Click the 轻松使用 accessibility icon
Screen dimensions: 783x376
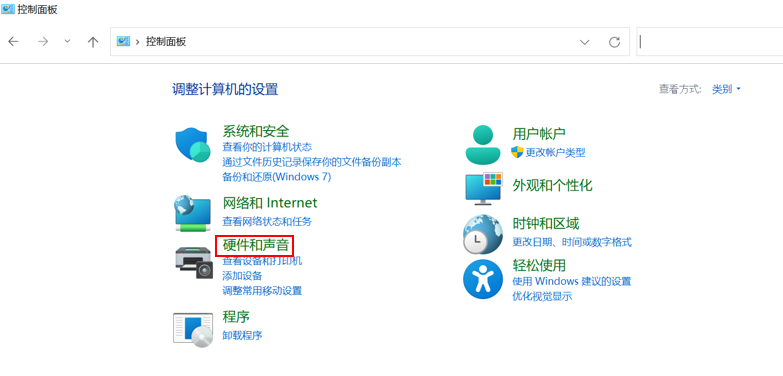[x=482, y=279]
